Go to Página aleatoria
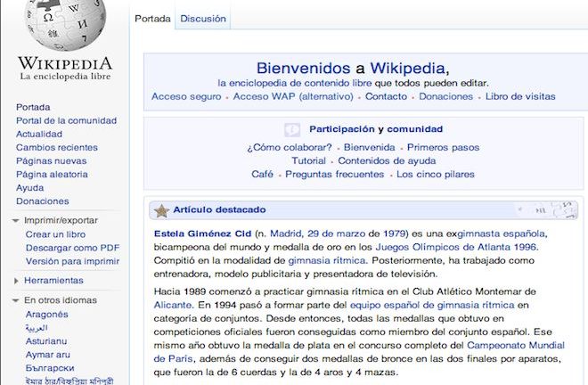This screenshot has height=385, width=588. 52,175
